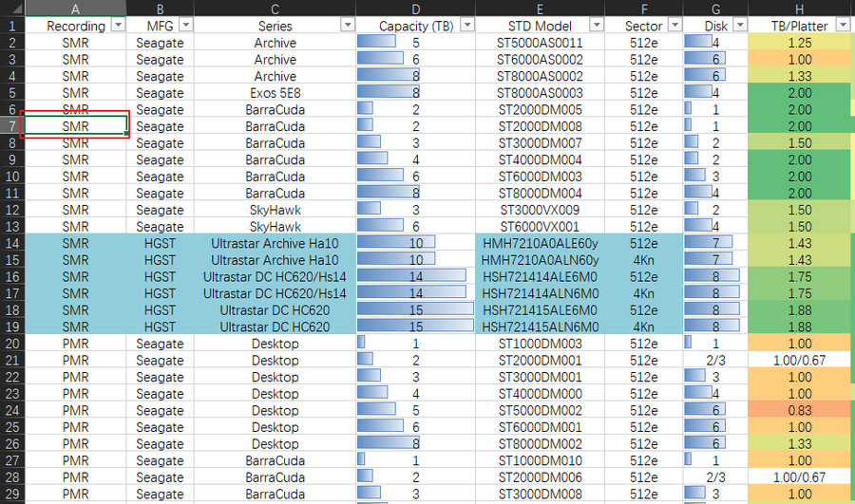Select cell HMH7210A0ALN60y

[540, 260]
